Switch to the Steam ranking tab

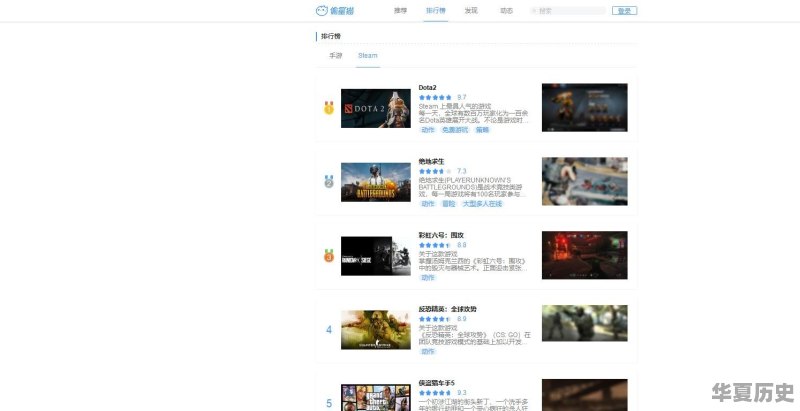point(368,56)
